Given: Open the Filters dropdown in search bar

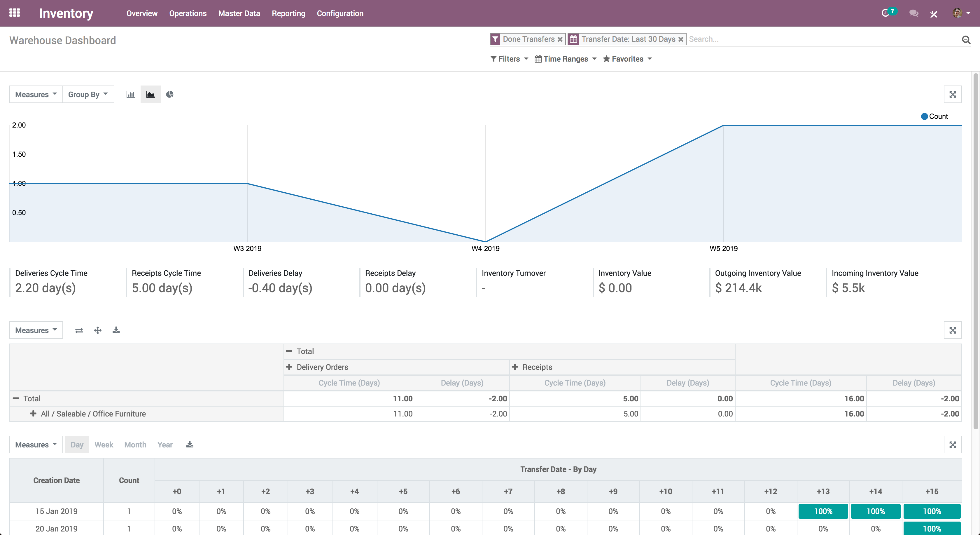Looking at the screenshot, I should pos(510,59).
